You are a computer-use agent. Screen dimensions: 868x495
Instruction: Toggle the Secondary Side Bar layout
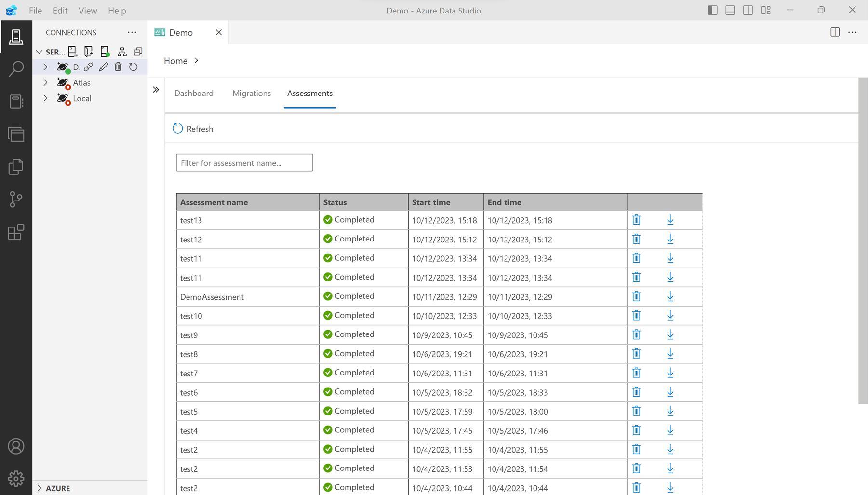click(748, 10)
